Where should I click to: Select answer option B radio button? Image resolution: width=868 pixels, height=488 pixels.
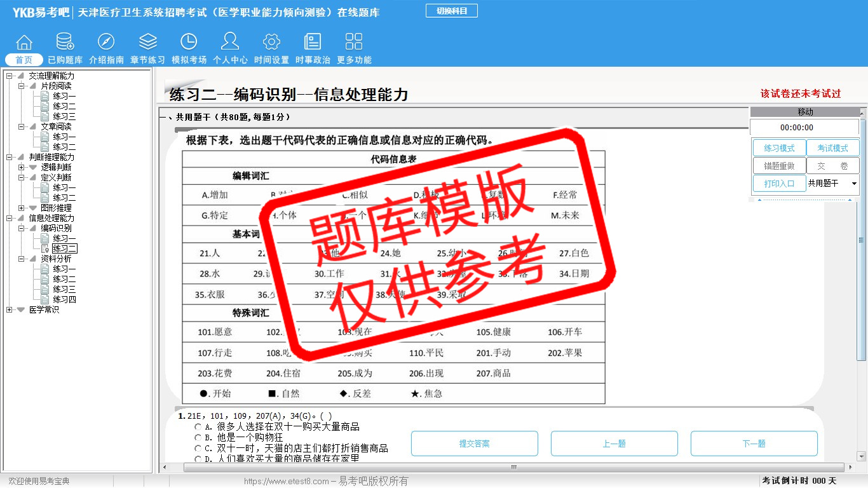(198, 438)
